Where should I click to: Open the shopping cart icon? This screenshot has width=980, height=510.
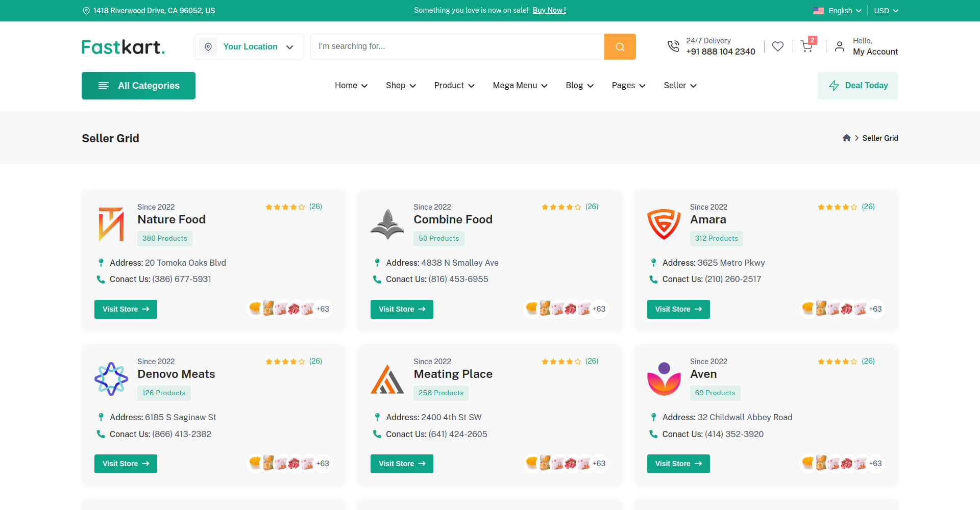(x=807, y=46)
